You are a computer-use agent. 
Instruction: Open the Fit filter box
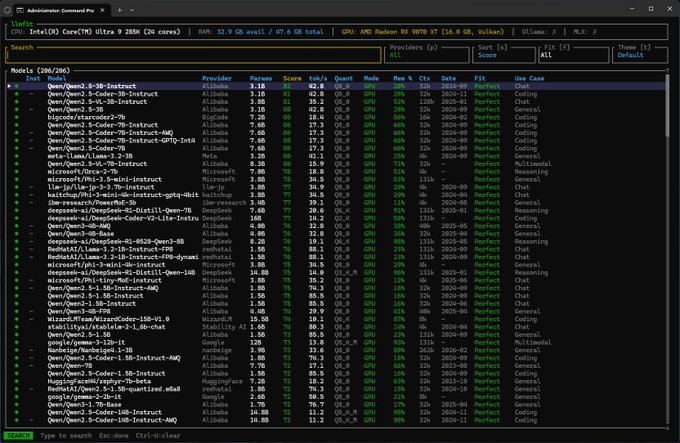(x=574, y=55)
